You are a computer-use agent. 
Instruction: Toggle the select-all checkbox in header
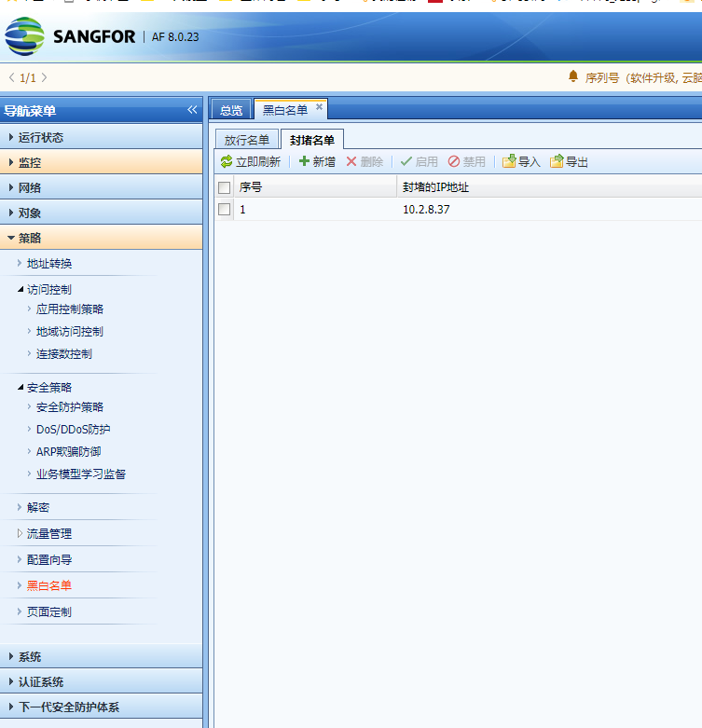click(x=224, y=187)
